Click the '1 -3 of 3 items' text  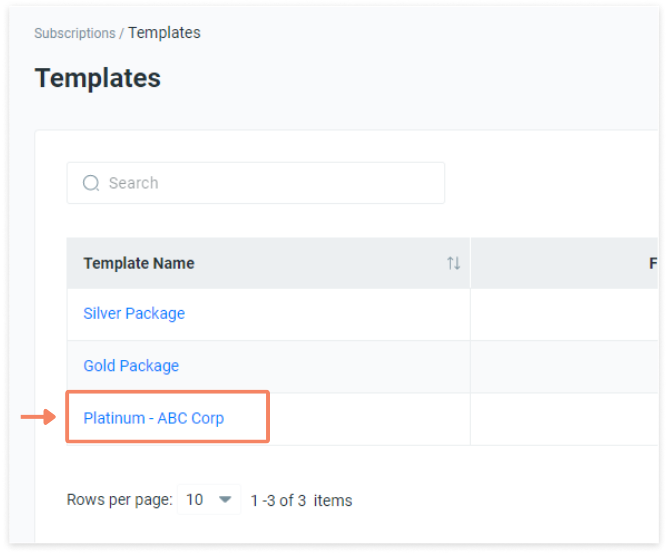click(x=301, y=501)
